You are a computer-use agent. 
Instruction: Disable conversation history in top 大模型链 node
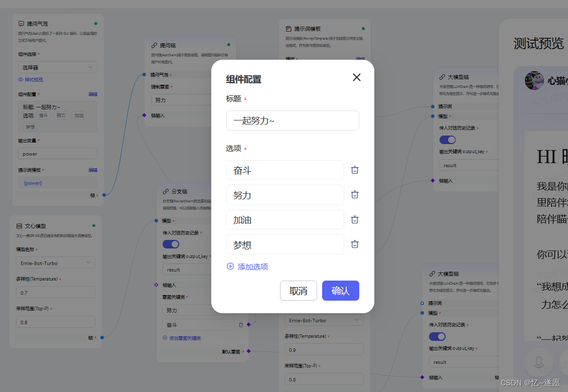pos(447,140)
